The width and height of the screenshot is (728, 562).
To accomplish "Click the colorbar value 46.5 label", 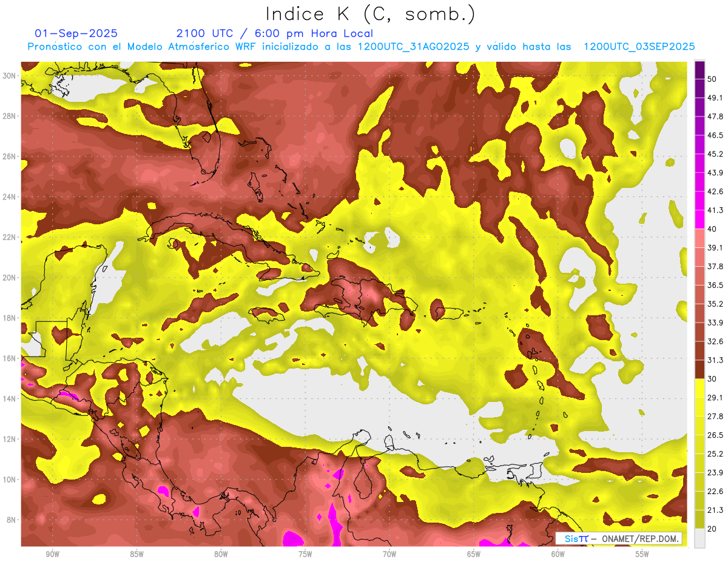I will coord(715,135).
